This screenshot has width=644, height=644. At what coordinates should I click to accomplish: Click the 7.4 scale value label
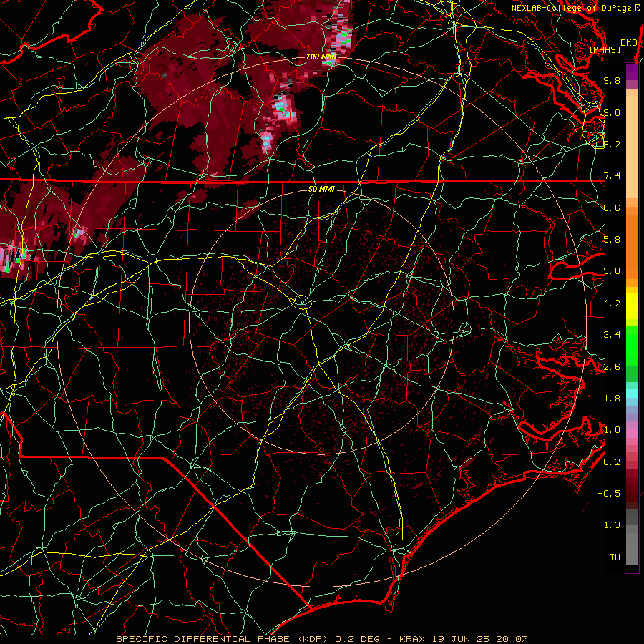click(x=612, y=176)
